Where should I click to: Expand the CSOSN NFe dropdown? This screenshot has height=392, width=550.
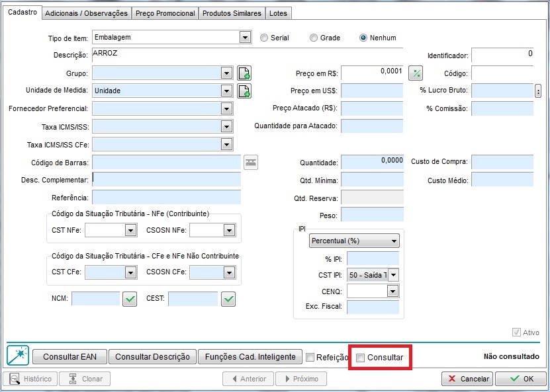tap(229, 230)
